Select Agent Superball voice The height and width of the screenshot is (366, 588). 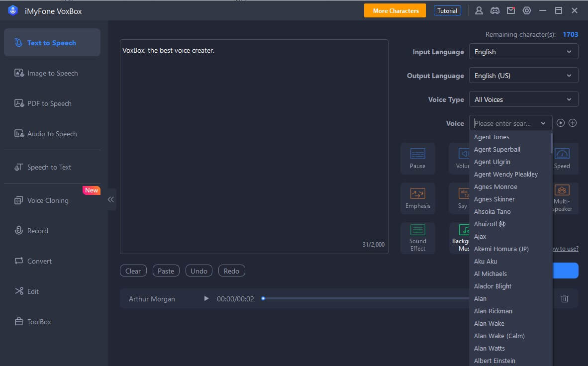pyautogui.click(x=510, y=149)
